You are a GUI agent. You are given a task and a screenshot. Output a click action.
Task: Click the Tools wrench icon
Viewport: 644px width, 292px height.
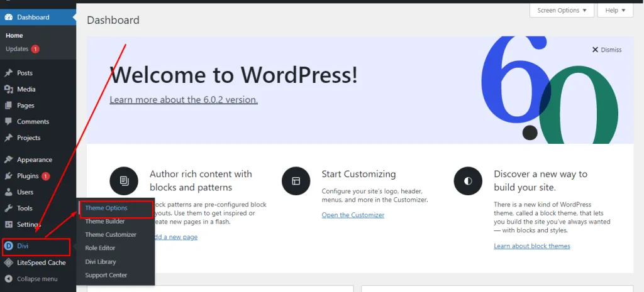click(x=8, y=208)
